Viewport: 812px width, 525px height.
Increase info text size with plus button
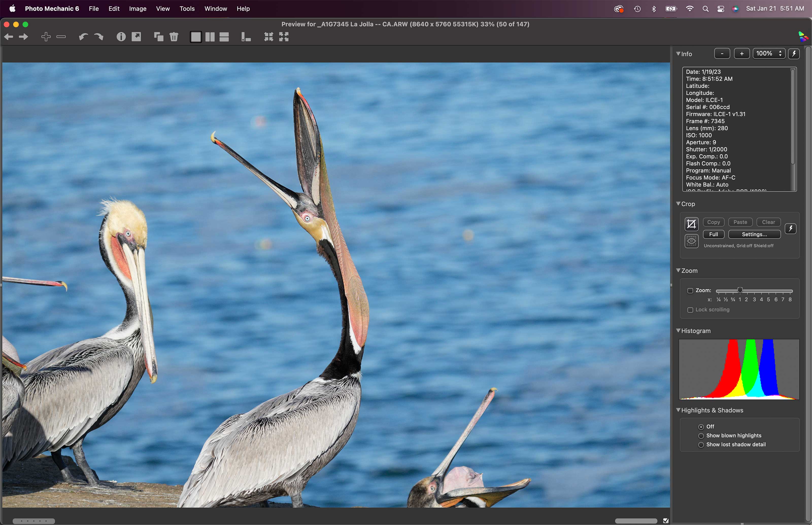(x=742, y=54)
